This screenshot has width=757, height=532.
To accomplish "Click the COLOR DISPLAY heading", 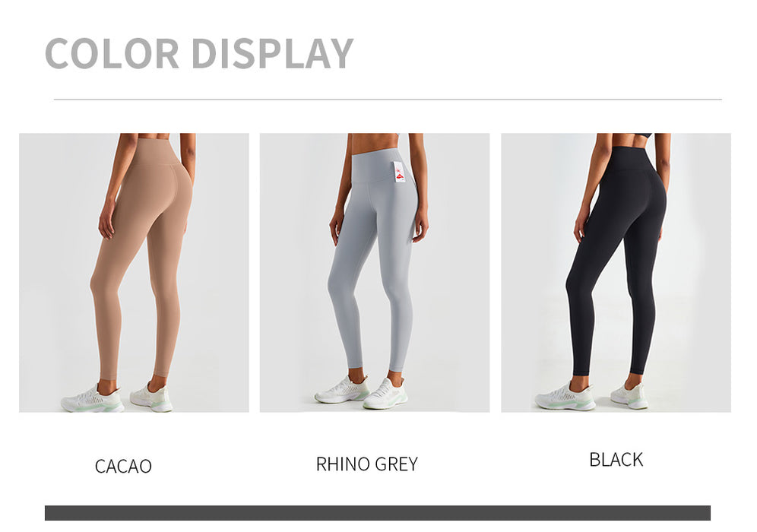I will (x=199, y=53).
